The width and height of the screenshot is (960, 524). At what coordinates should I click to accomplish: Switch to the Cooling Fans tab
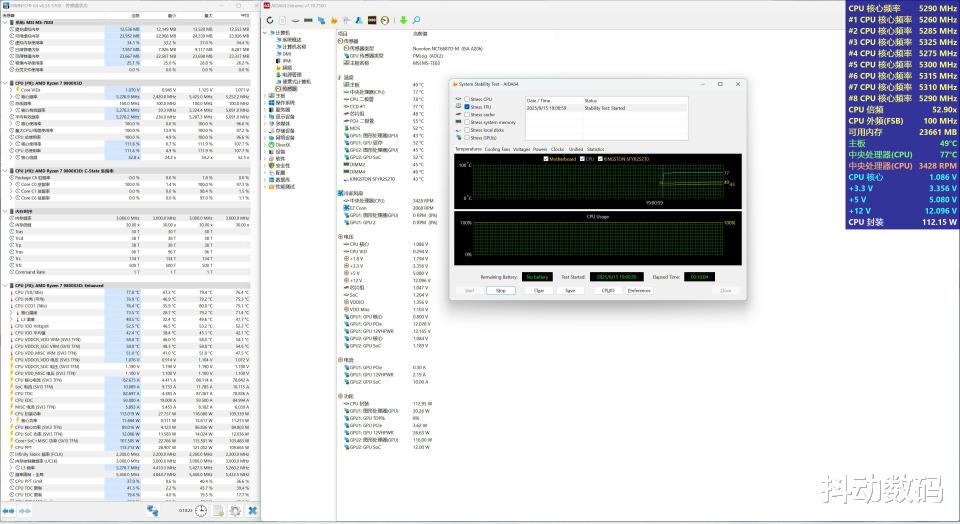496,148
